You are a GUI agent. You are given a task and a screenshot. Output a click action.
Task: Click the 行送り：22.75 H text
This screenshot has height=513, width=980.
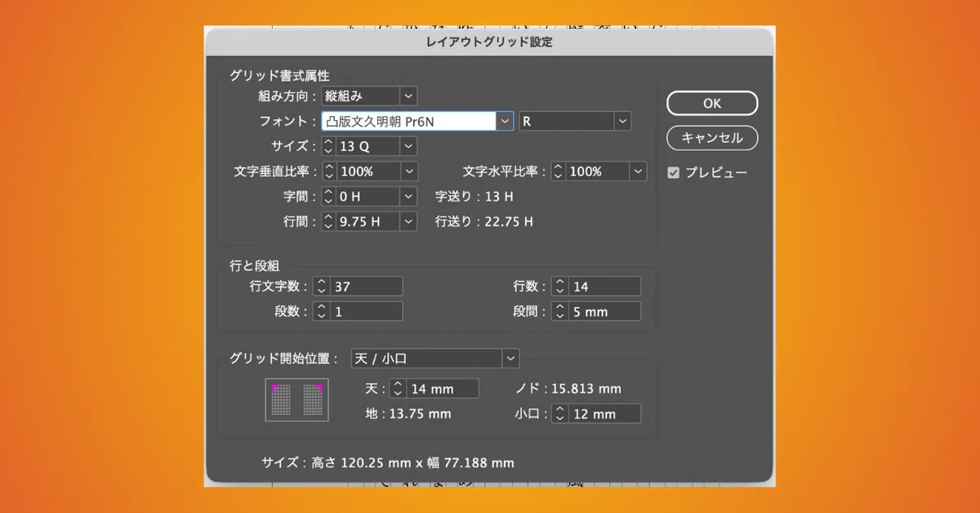[x=483, y=221]
